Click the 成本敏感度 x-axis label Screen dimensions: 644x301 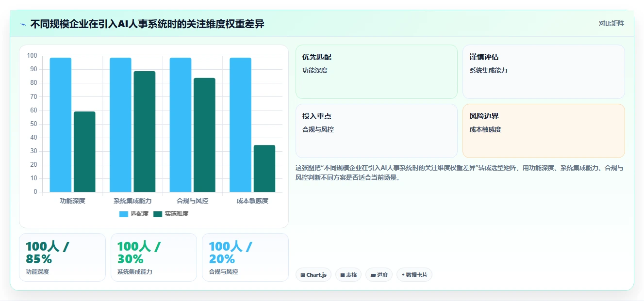click(252, 201)
